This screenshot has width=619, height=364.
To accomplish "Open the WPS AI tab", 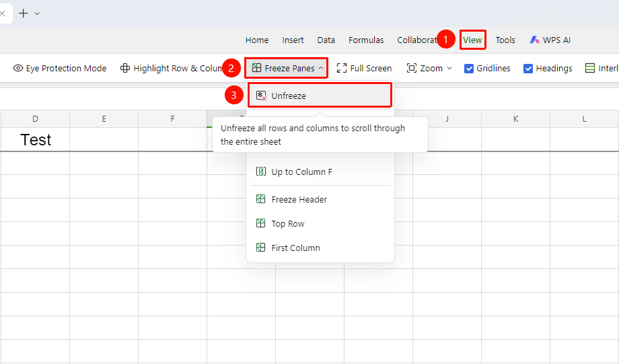I will [x=550, y=40].
